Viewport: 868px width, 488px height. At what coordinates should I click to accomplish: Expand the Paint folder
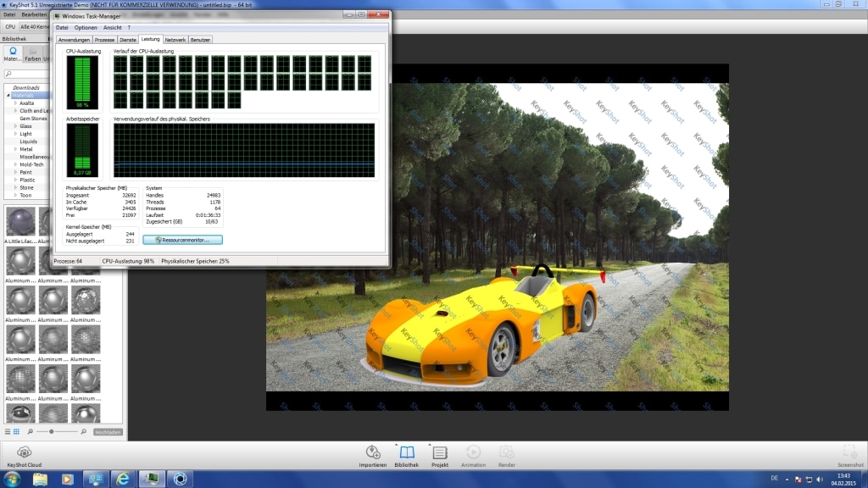pyautogui.click(x=15, y=172)
